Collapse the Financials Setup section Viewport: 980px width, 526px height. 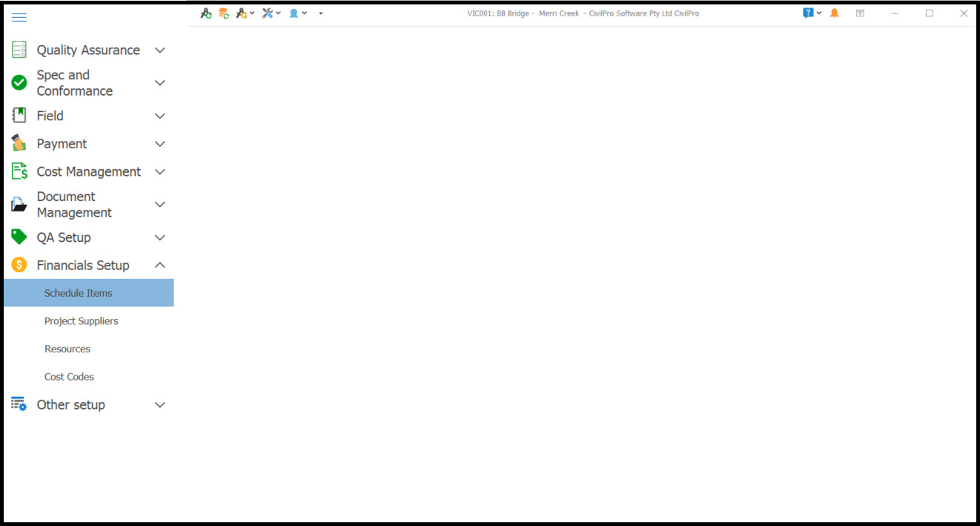pyautogui.click(x=159, y=266)
